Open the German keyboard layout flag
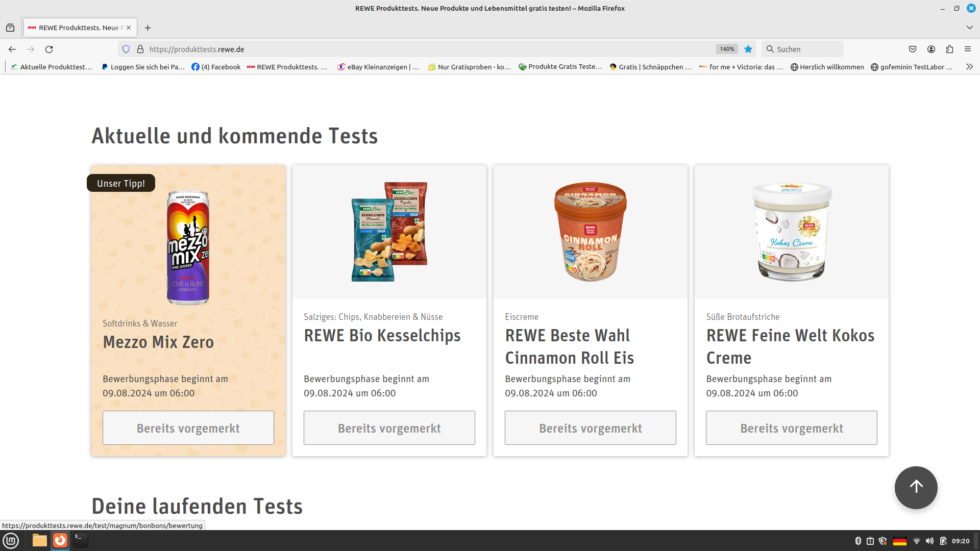 point(899,541)
